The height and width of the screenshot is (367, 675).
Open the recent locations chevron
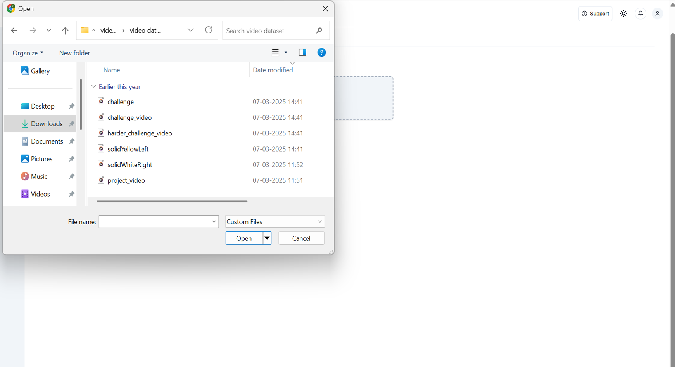pos(49,31)
